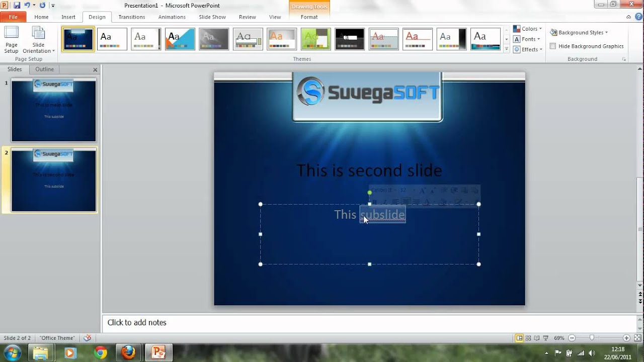The width and height of the screenshot is (644, 362).
Task: Click the bottom-middle sizing handle of the textbox
Action: (x=370, y=264)
